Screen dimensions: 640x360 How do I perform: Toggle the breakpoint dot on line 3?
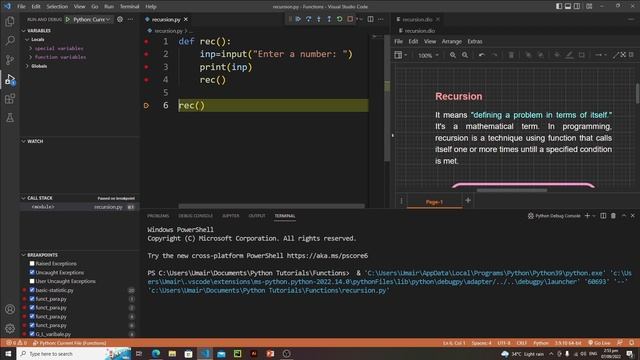147,67
